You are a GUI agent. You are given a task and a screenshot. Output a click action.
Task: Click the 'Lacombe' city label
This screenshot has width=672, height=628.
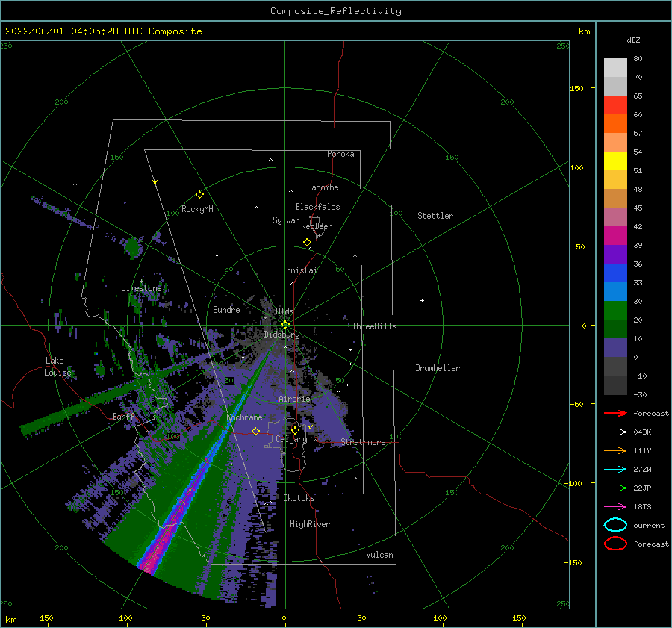coord(323,187)
